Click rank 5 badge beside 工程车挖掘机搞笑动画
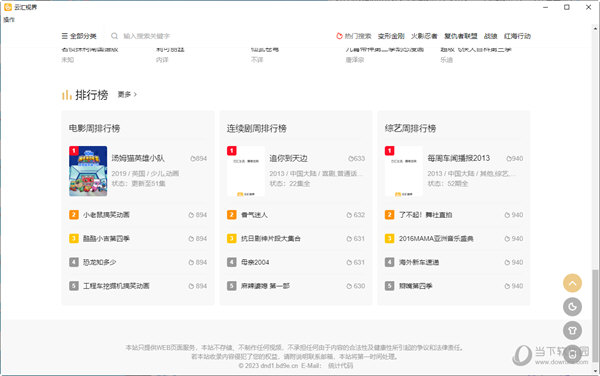 pos(74,286)
